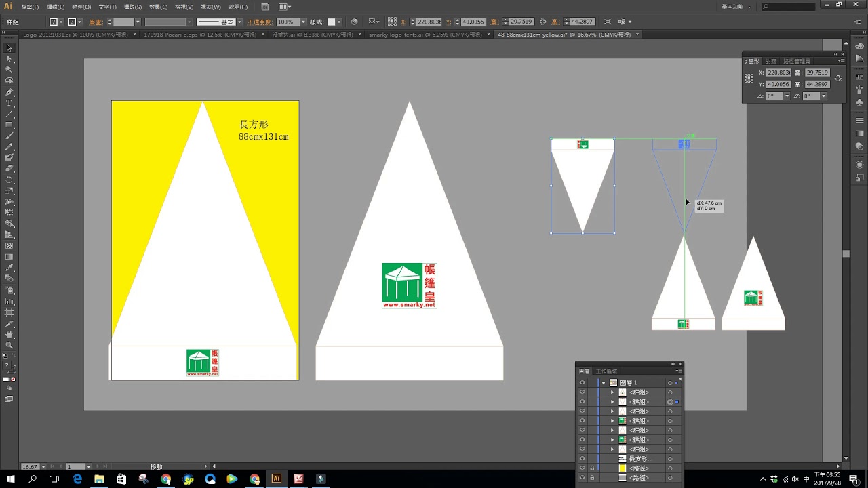Click the 樣式 style color swatch
This screenshot has width=868, height=488.
click(x=332, y=22)
